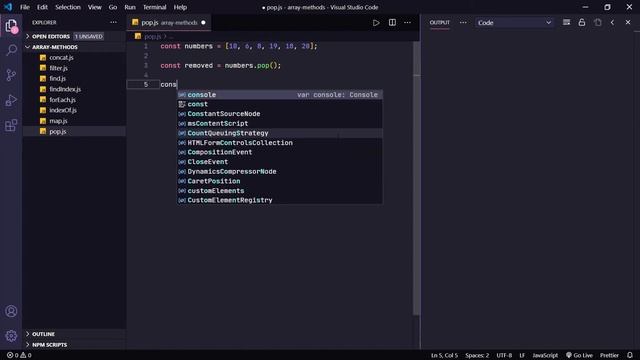Open Output panel more views ellipsis
This screenshot has height=360, width=640.
(463, 22)
